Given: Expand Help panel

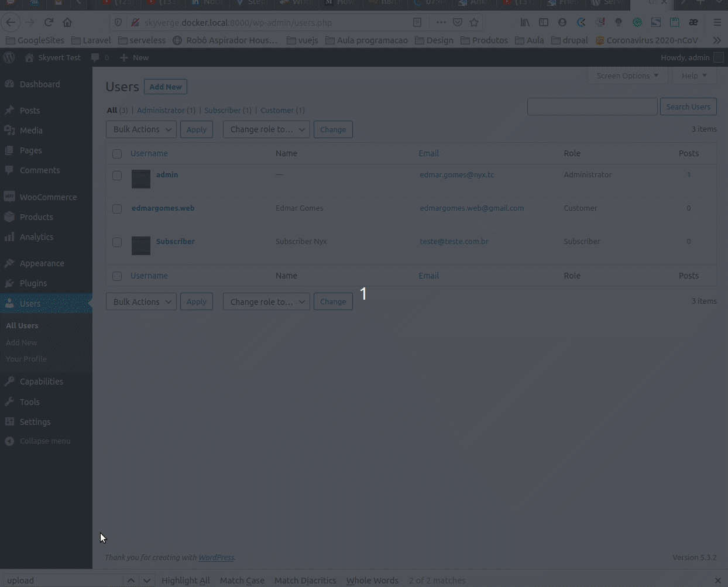Looking at the screenshot, I should pyautogui.click(x=694, y=75).
